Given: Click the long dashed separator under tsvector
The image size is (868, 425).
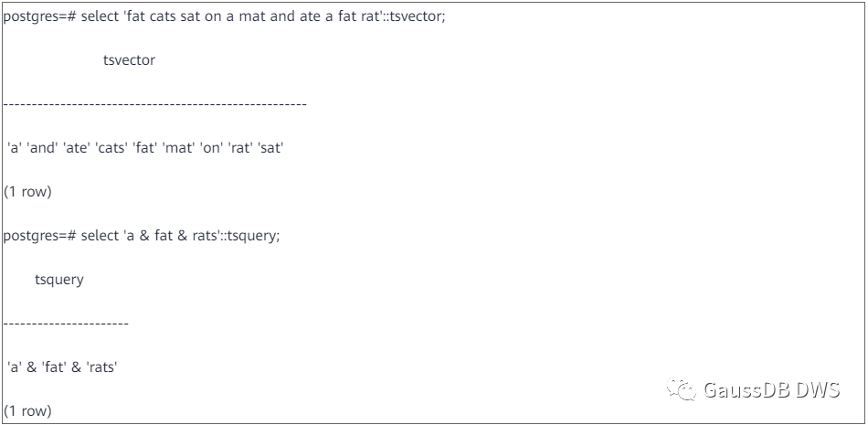Looking at the screenshot, I should (x=155, y=104).
